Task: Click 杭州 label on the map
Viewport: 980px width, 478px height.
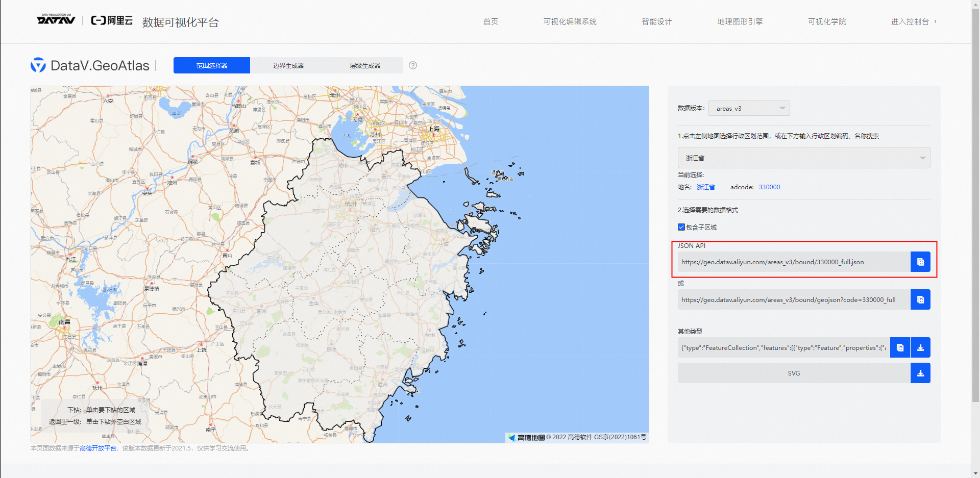Action: [x=351, y=204]
